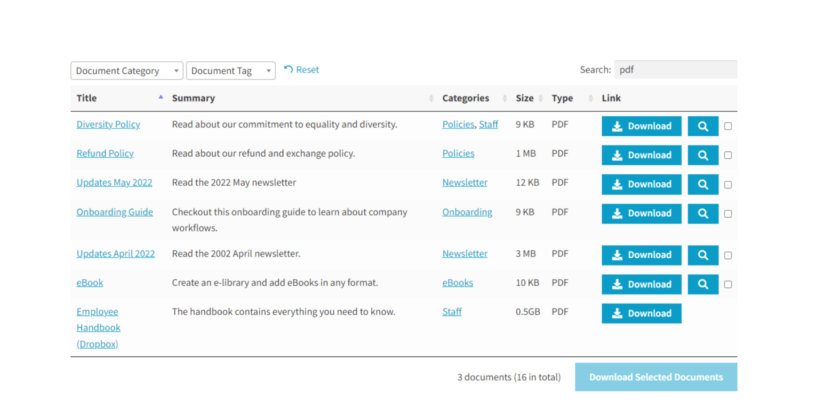Image resolution: width=820 pixels, height=420 pixels.
Task: Open preview for Updates May 2022
Action: pos(703,184)
